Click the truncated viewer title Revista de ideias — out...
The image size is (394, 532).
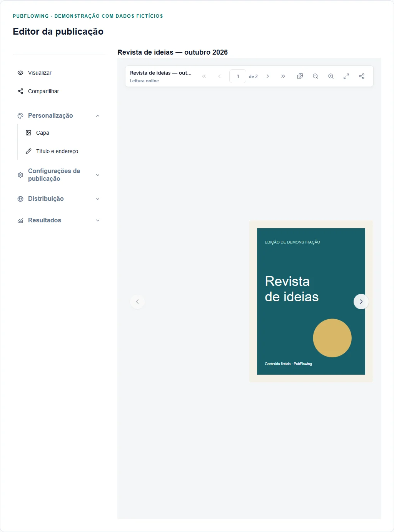(161, 73)
